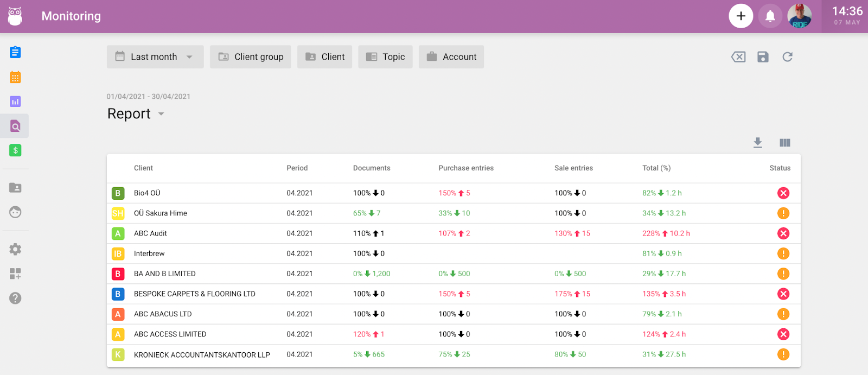Click the owl logo in header
The width and height of the screenshot is (868, 375).
tap(15, 16)
